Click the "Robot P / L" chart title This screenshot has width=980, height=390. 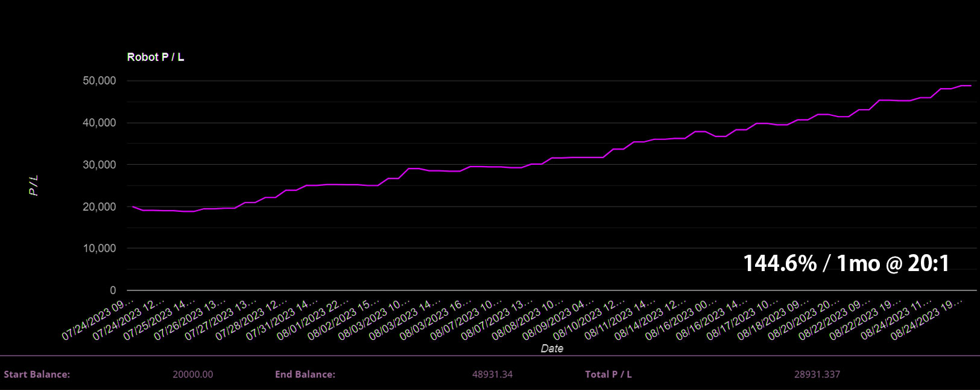point(155,57)
